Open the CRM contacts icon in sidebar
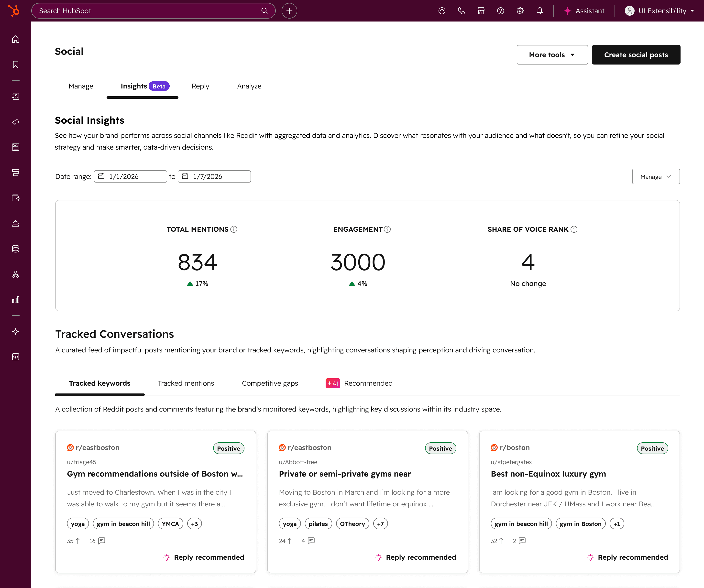This screenshot has width=704, height=588. point(15,96)
